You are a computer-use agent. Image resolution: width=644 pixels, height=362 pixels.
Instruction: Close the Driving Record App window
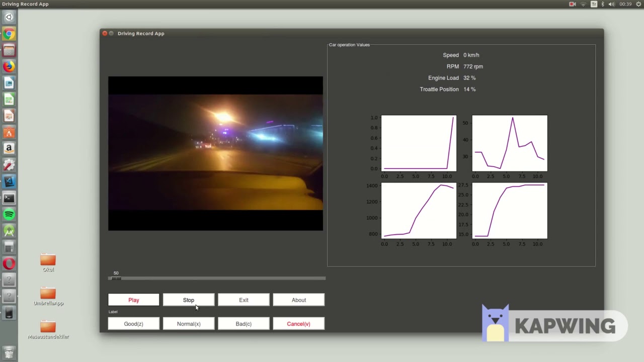click(x=105, y=33)
